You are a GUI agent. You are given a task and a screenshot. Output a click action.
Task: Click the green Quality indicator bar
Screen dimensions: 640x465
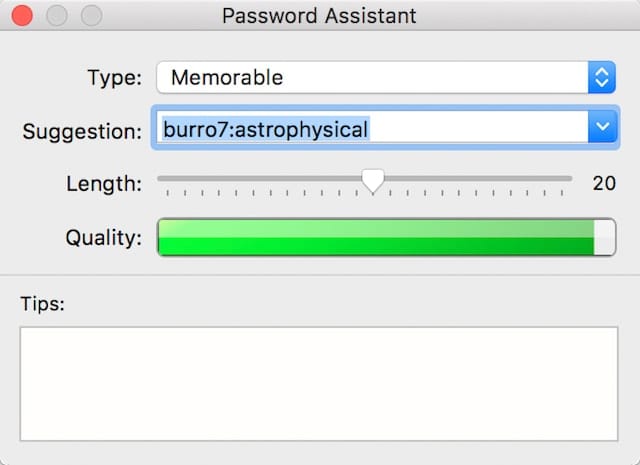click(x=375, y=238)
